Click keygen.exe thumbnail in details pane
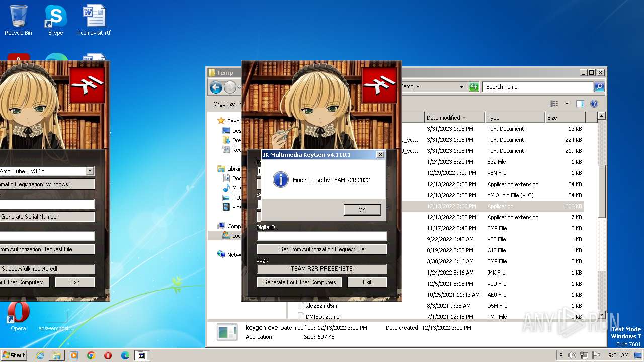This screenshot has width=644, height=362. [227, 332]
